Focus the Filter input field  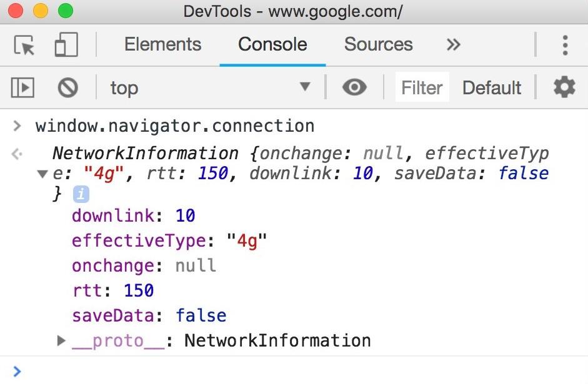[x=421, y=88]
